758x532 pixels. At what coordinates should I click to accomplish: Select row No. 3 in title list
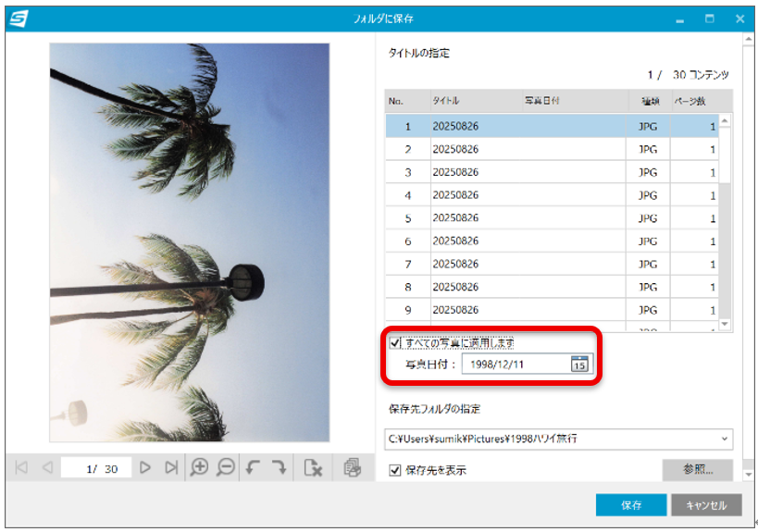click(552, 172)
